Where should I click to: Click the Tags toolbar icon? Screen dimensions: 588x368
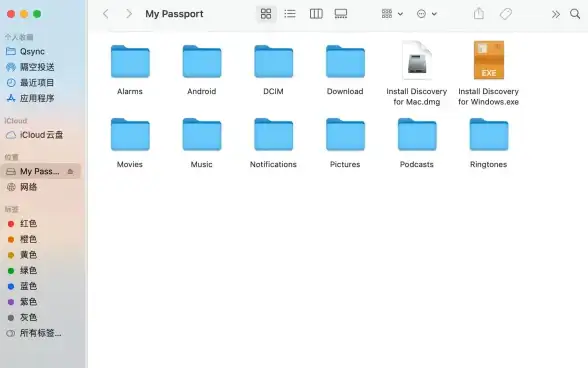click(506, 14)
